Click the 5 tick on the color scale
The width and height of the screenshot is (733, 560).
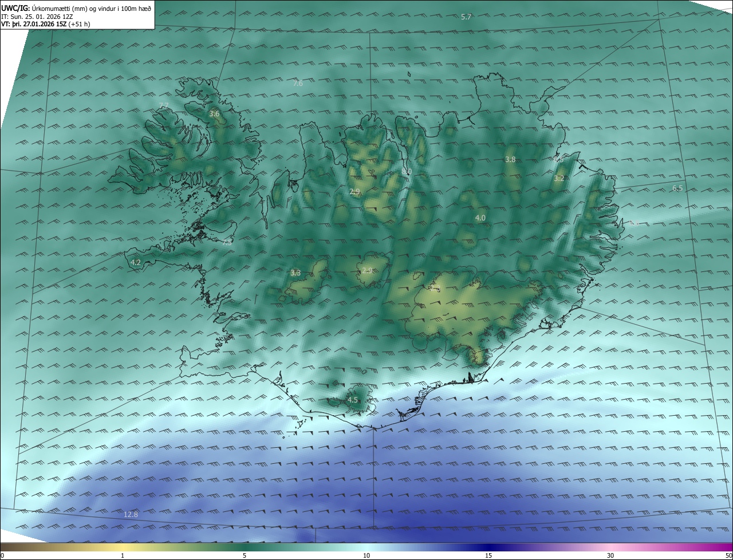(245, 555)
